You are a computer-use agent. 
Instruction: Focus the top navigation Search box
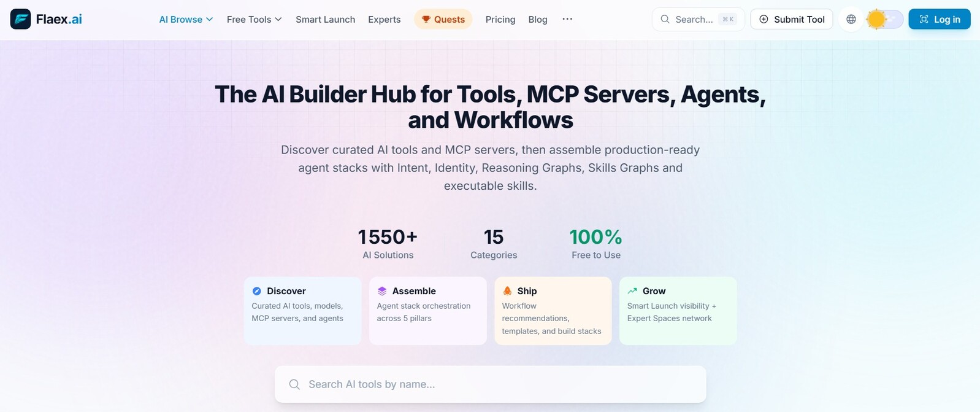coord(697,19)
